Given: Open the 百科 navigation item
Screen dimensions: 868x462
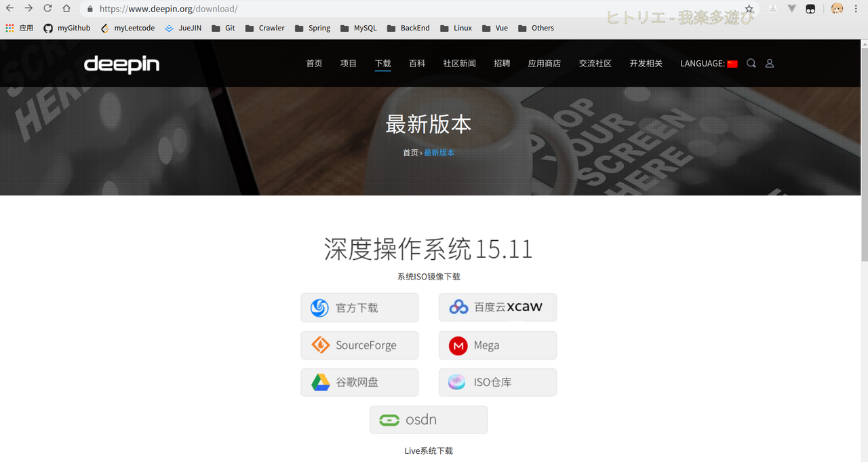Looking at the screenshot, I should tap(417, 63).
